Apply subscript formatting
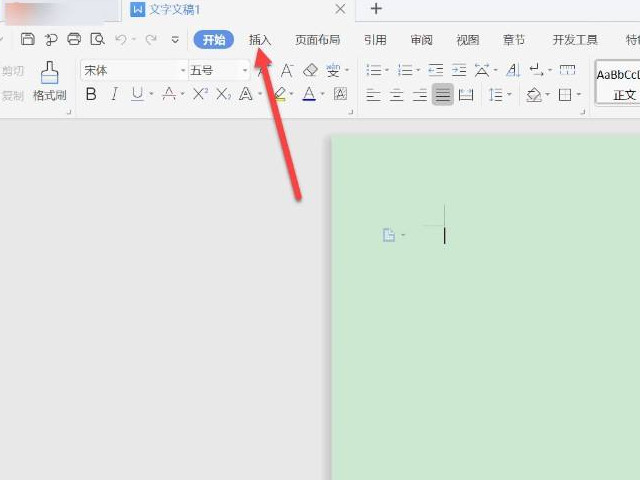640x480 pixels. (x=223, y=94)
